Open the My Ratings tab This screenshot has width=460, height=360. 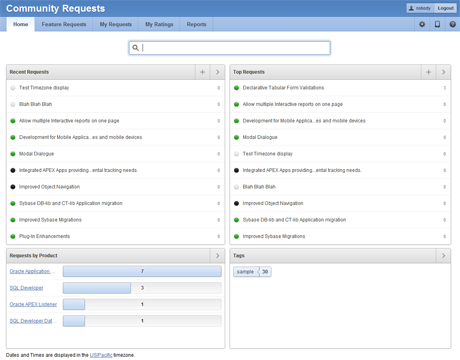coord(159,24)
